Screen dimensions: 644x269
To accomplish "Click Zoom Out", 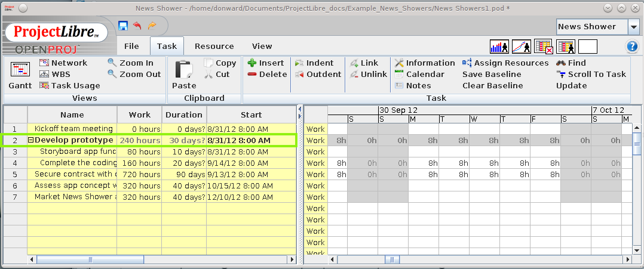I will click(x=135, y=74).
